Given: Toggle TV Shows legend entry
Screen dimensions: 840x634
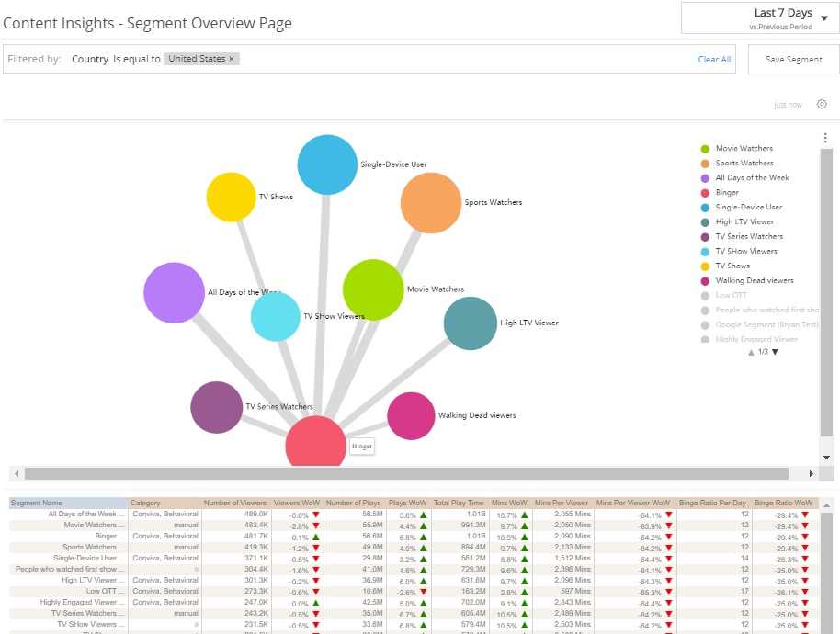Looking at the screenshot, I should [726, 266].
